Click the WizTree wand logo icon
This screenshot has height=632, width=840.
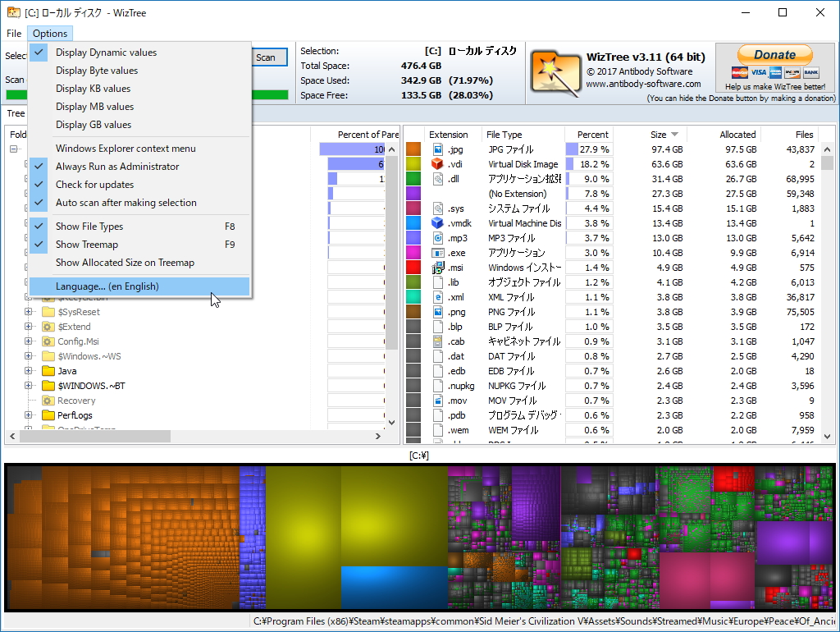555,74
